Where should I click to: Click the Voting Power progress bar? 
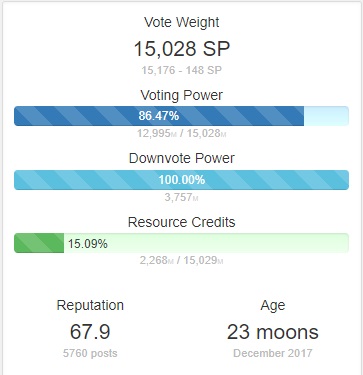(x=181, y=116)
